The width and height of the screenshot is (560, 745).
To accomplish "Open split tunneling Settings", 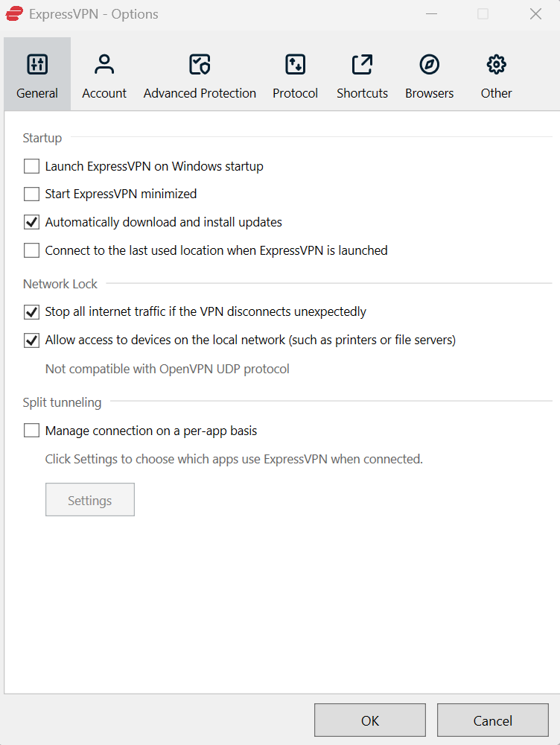I will [89, 499].
